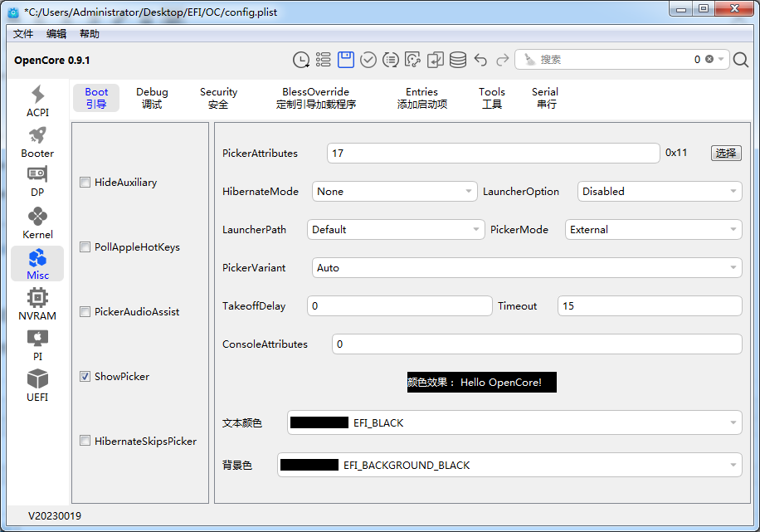Open the PickerMode dropdown
The height and width of the screenshot is (532, 760).
pyautogui.click(x=653, y=230)
